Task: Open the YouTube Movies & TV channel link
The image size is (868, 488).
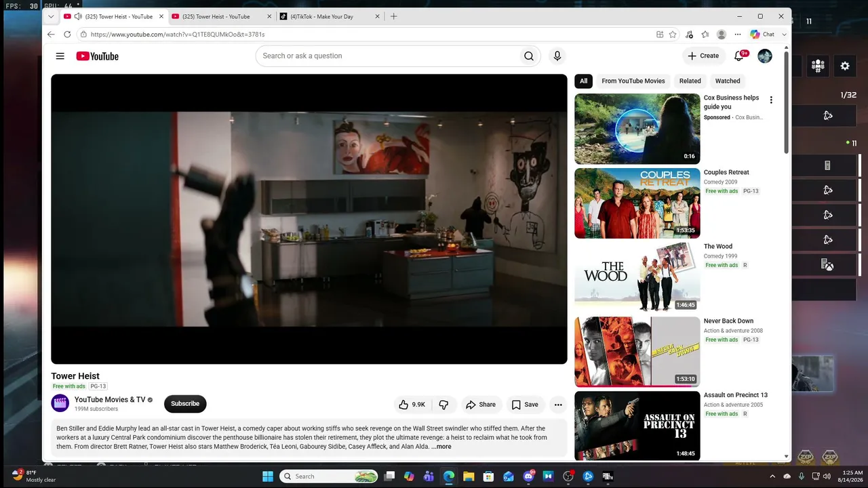Action: tap(110, 400)
